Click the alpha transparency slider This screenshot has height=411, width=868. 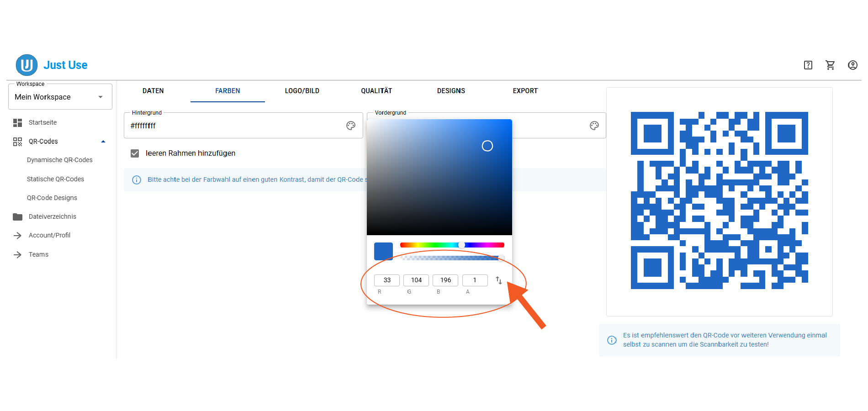[x=452, y=258]
